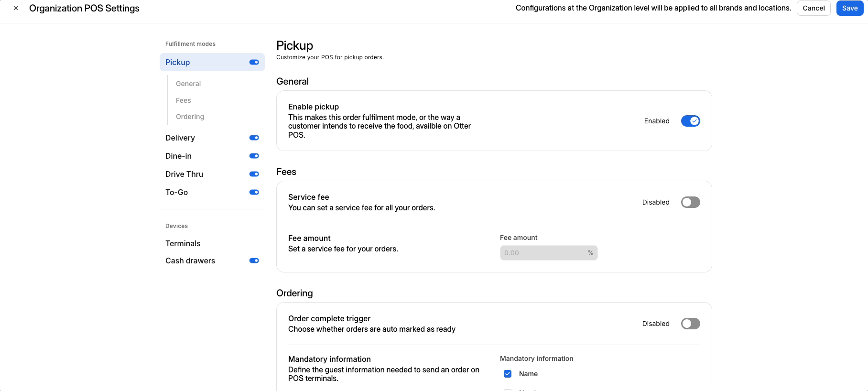
Task: Open the Terminals devices page
Action: [x=183, y=243]
